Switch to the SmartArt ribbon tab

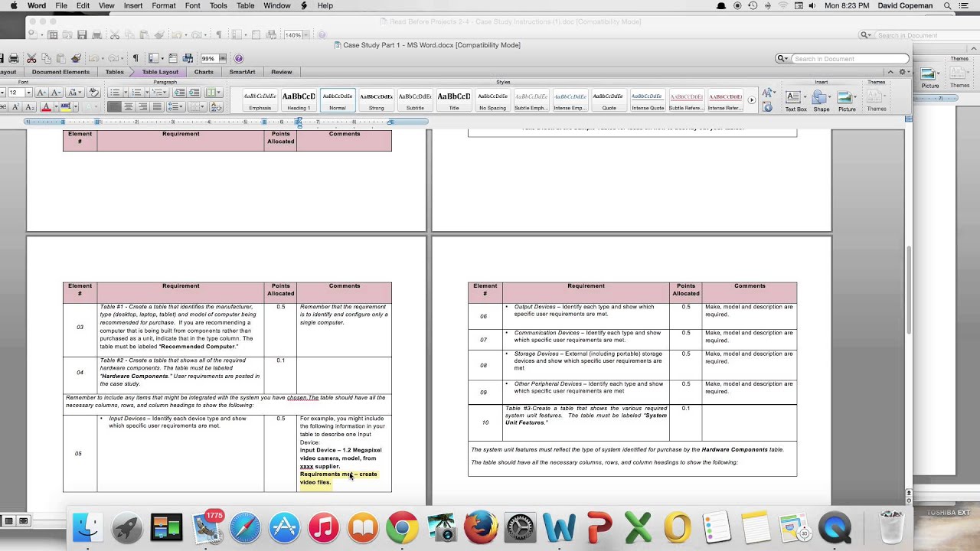click(x=242, y=72)
